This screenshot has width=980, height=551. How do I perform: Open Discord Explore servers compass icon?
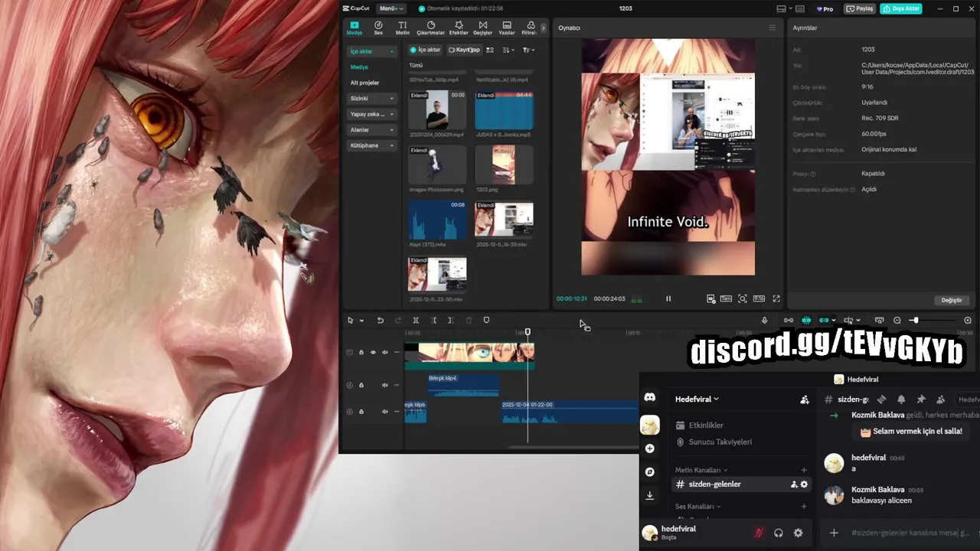pyautogui.click(x=649, y=472)
